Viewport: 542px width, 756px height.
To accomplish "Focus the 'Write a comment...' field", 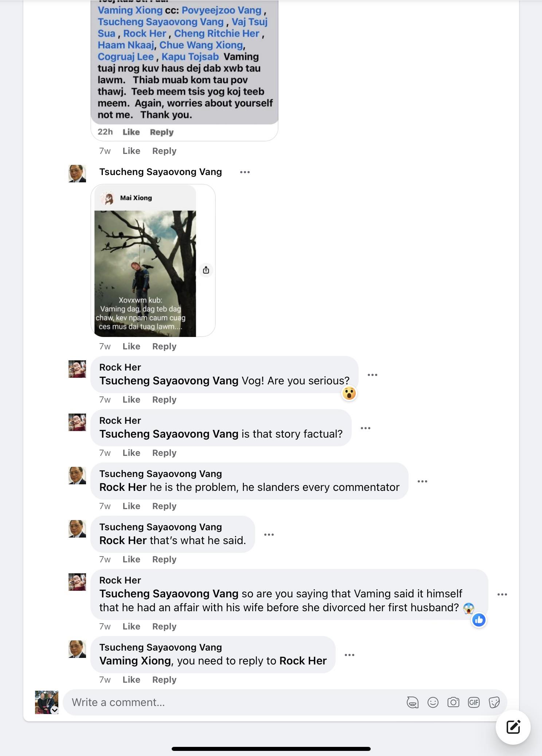I will pos(233,702).
